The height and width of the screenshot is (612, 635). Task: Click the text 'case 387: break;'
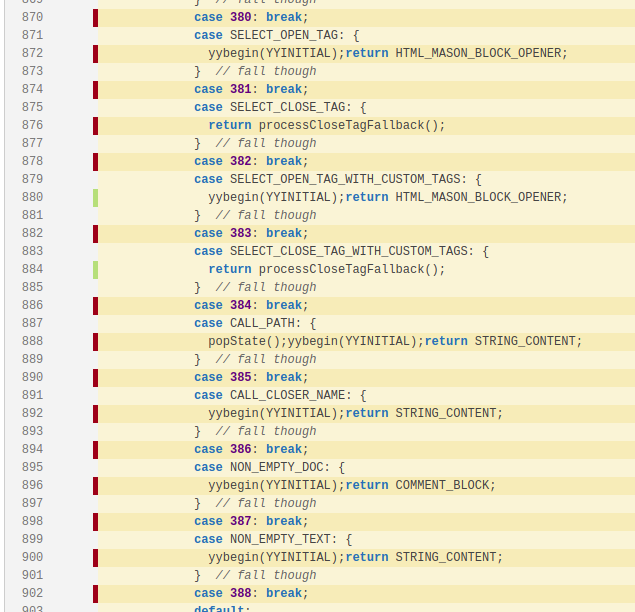(x=251, y=521)
